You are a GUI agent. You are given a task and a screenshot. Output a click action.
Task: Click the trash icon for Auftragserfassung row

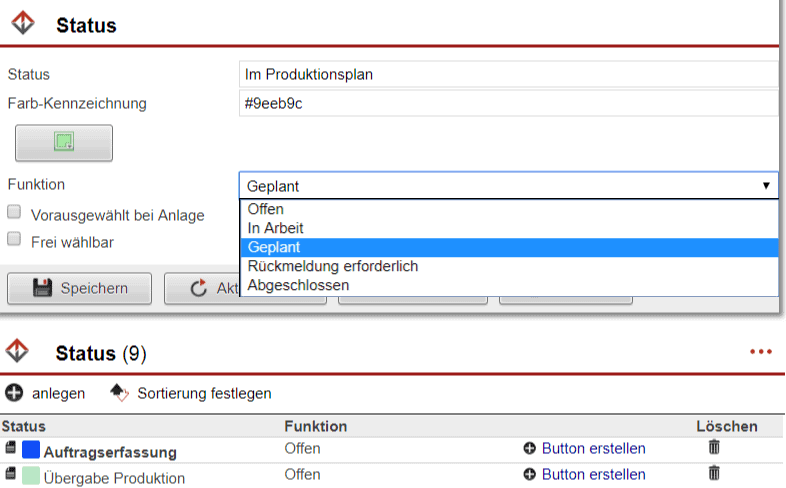tap(713, 448)
